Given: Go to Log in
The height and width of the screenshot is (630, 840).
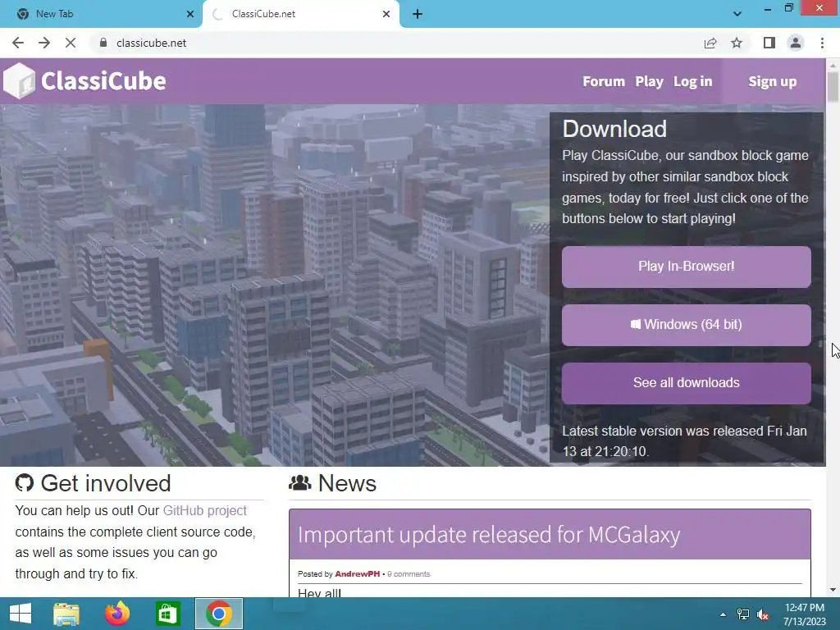Looking at the screenshot, I should click(692, 81).
